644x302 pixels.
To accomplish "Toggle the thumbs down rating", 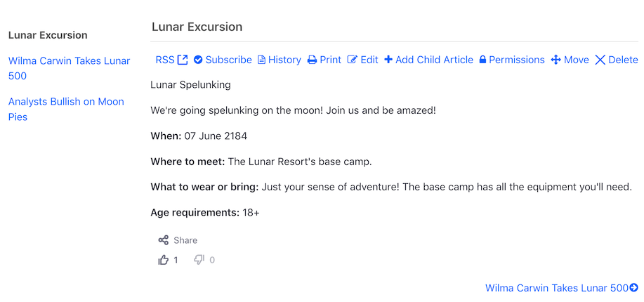I will (x=199, y=260).
